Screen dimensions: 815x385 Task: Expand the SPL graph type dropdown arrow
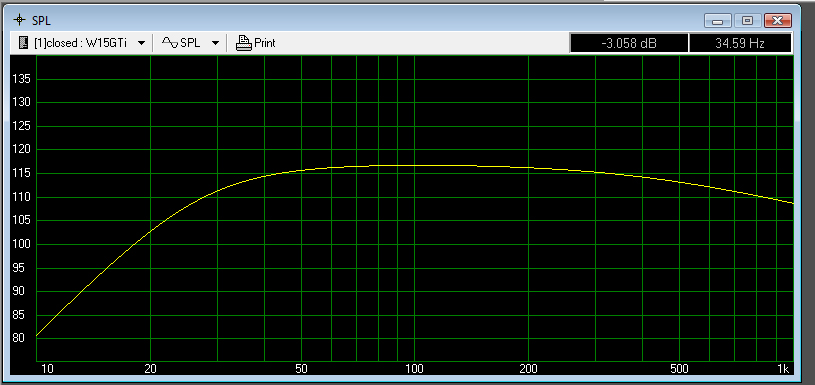click(x=215, y=43)
